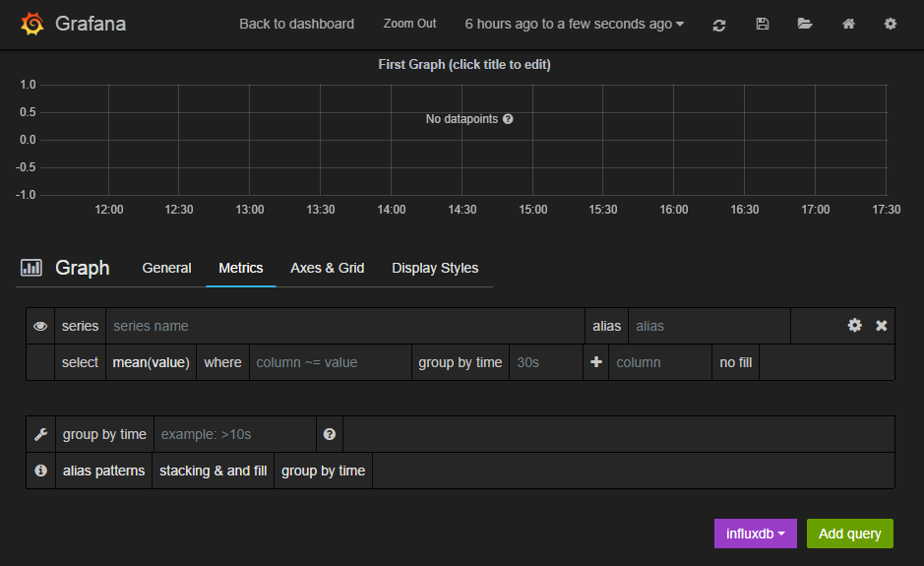Click the Add query button
Image resolution: width=924 pixels, height=566 pixels.
[850, 534]
